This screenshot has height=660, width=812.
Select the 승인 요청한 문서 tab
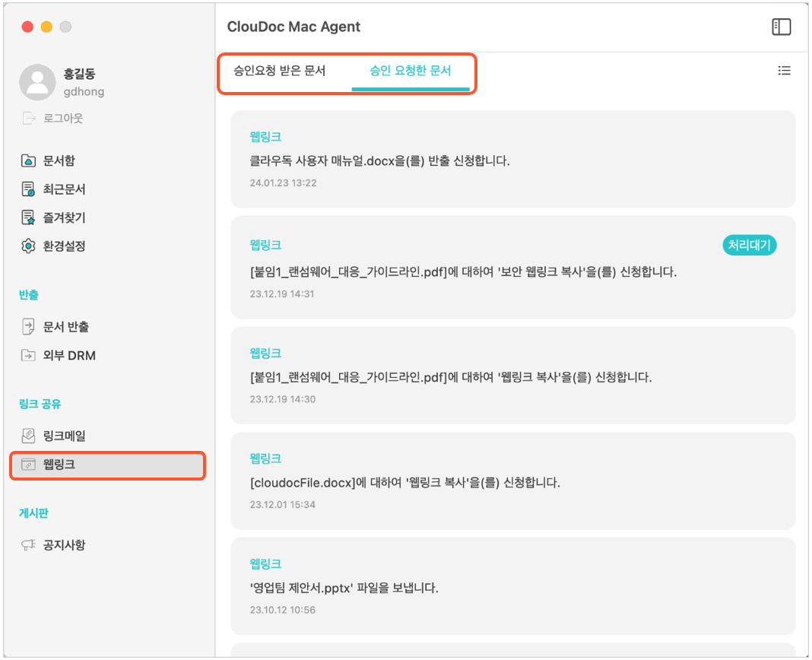410,71
